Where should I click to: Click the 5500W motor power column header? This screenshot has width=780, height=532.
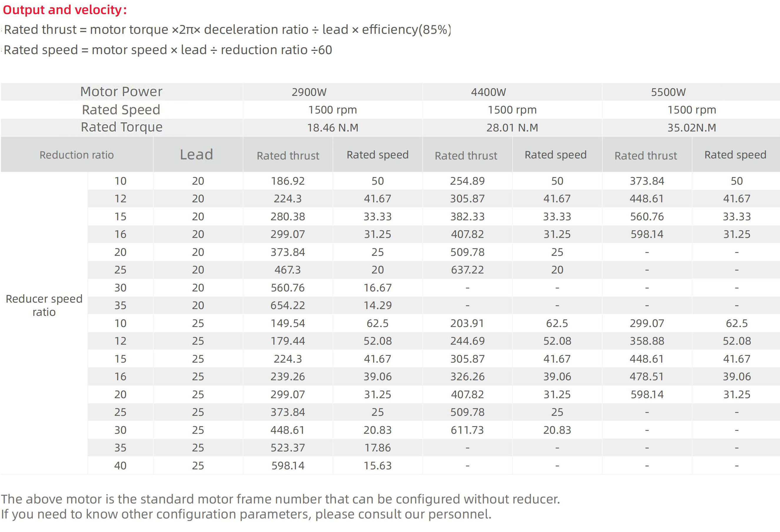[668, 92]
